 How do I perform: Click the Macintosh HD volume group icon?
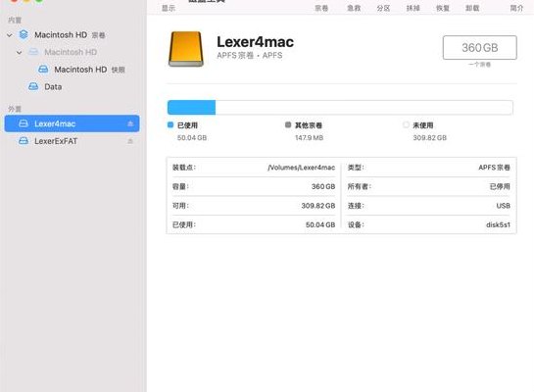(24, 34)
